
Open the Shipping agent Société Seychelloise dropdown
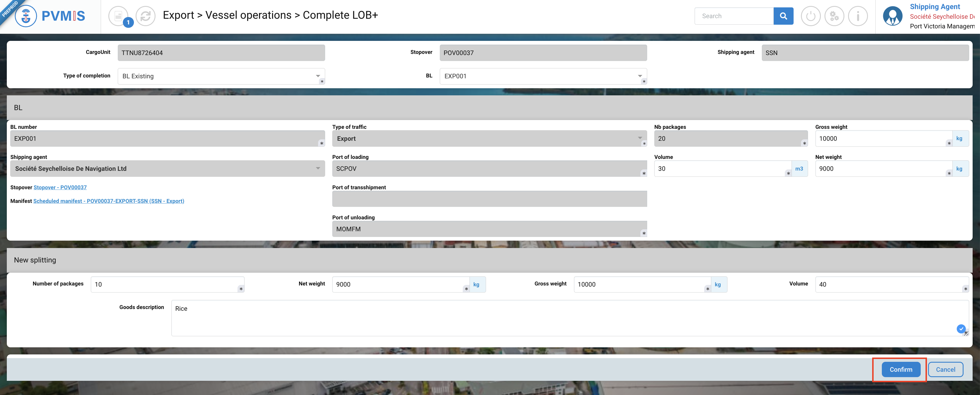318,169
